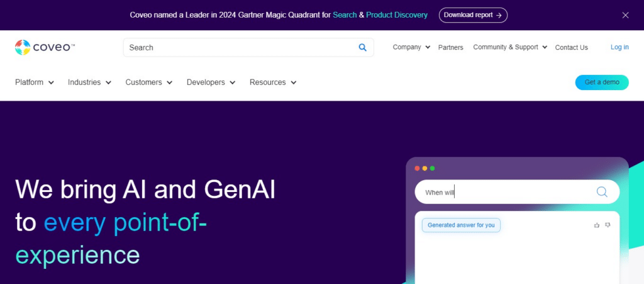The image size is (644, 284).
Task: Expand Community & Support menu
Action: pos(510,47)
